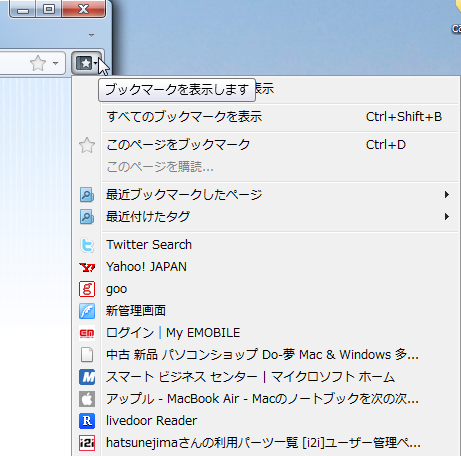
Task: Open the dropdown arrow next to the address bar star
Action: 55,63
